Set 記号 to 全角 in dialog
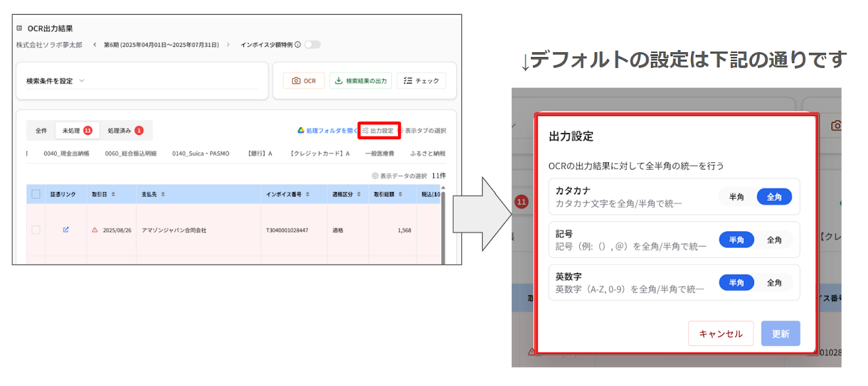The height and width of the screenshot is (386, 868). click(x=774, y=239)
